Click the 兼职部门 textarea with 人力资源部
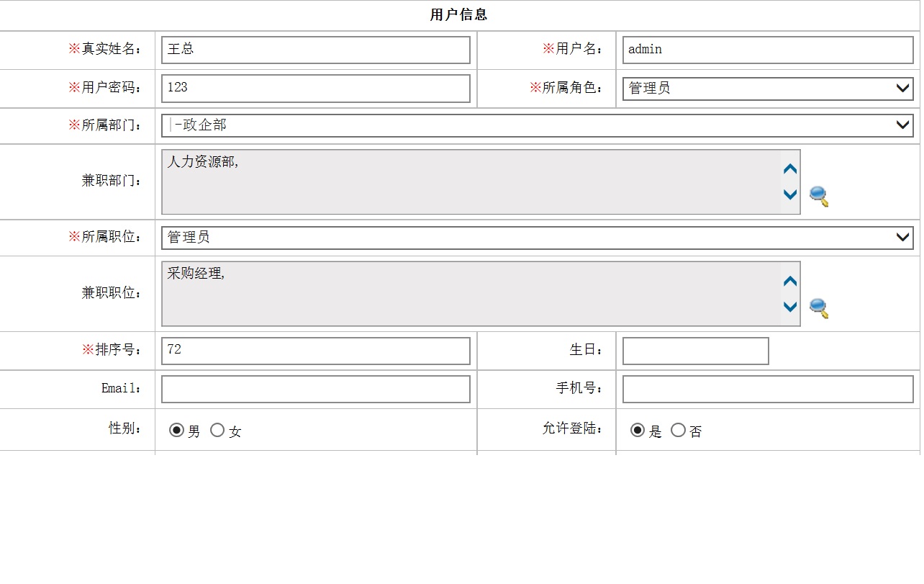 (x=481, y=182)
